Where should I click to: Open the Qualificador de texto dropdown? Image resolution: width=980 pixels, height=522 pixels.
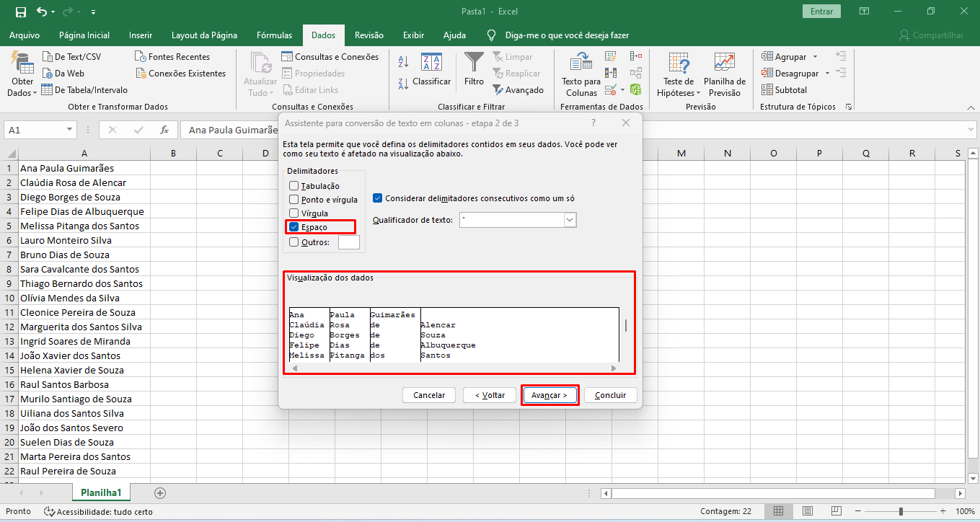tap(570, 220)
